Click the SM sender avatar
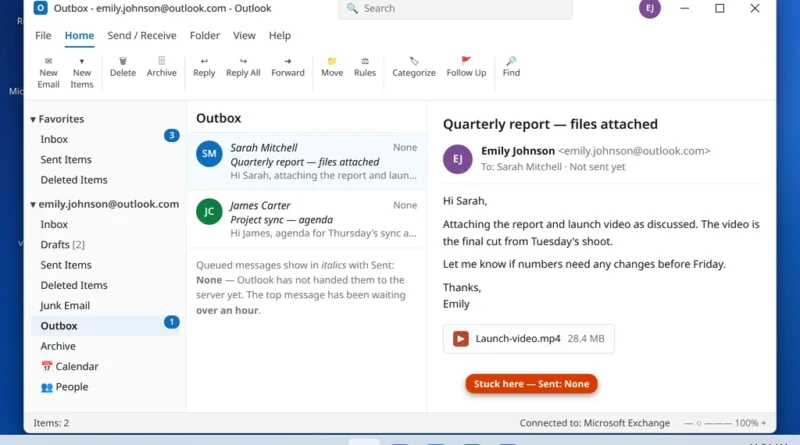This screenshot has height=445, width=800. pyautogui.click(x=209, y=154)
